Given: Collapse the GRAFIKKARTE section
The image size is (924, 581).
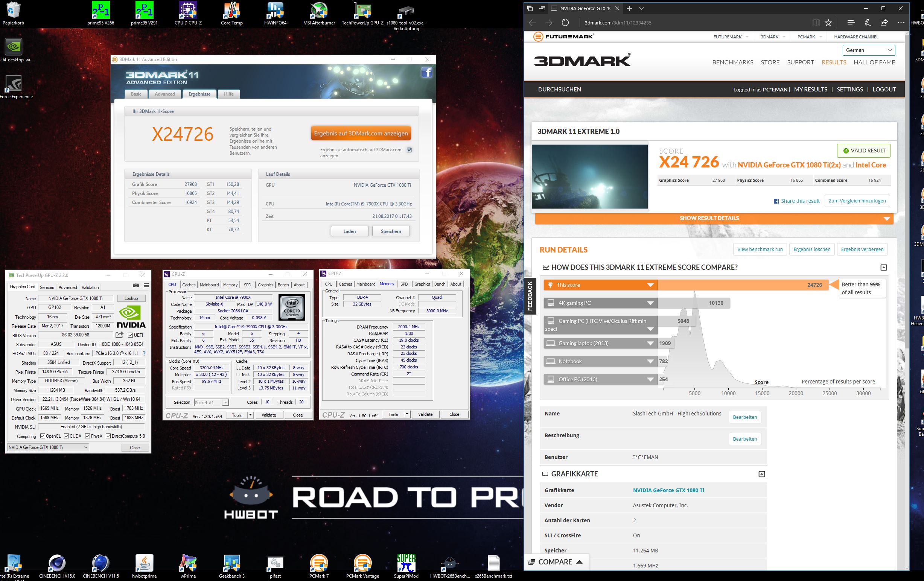Looking at the screenshot, I should 762,474.
